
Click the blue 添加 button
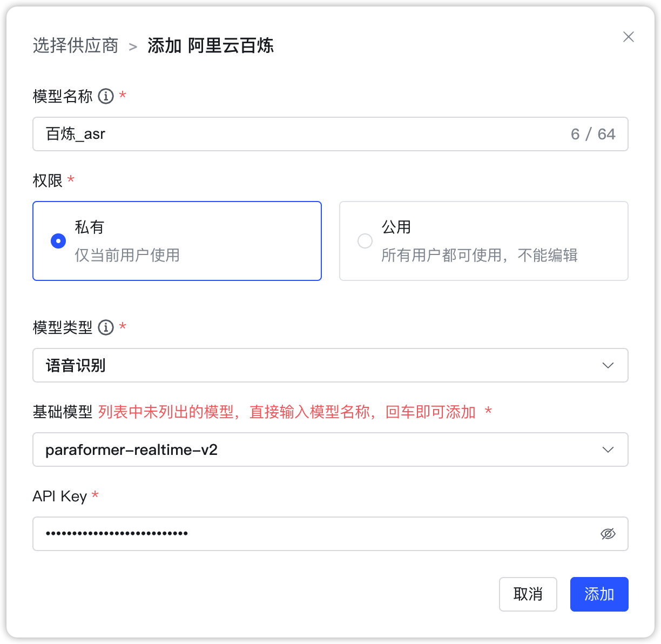(x=599, y=594)
